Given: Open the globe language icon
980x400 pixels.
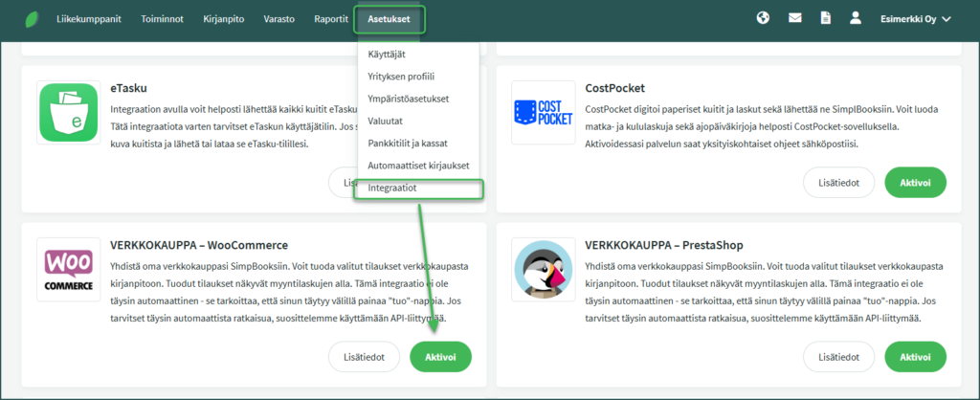Looking at the screenshot, I should (763, 18).
